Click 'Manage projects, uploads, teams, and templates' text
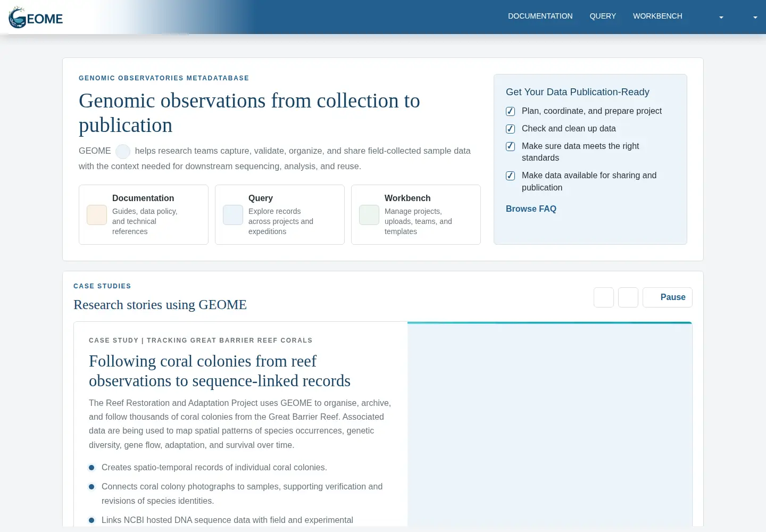The height and width of the screenshot is (532, 766). [x=418, y=221]
